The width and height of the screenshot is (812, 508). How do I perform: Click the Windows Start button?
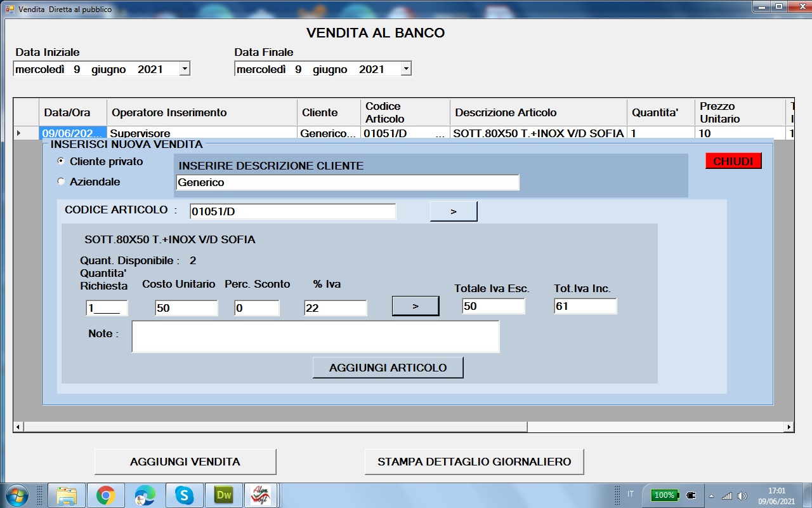click(x=16, y=495)
